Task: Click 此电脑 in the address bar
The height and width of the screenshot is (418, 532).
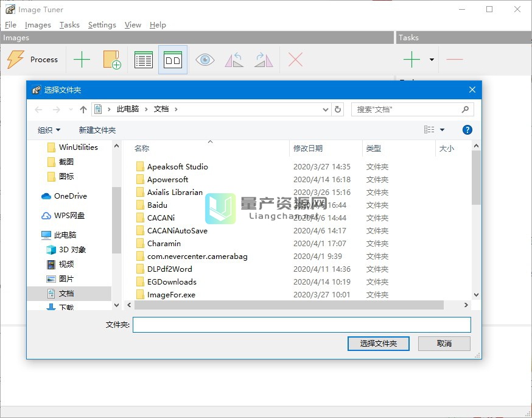Action: (x=128, y=109)
